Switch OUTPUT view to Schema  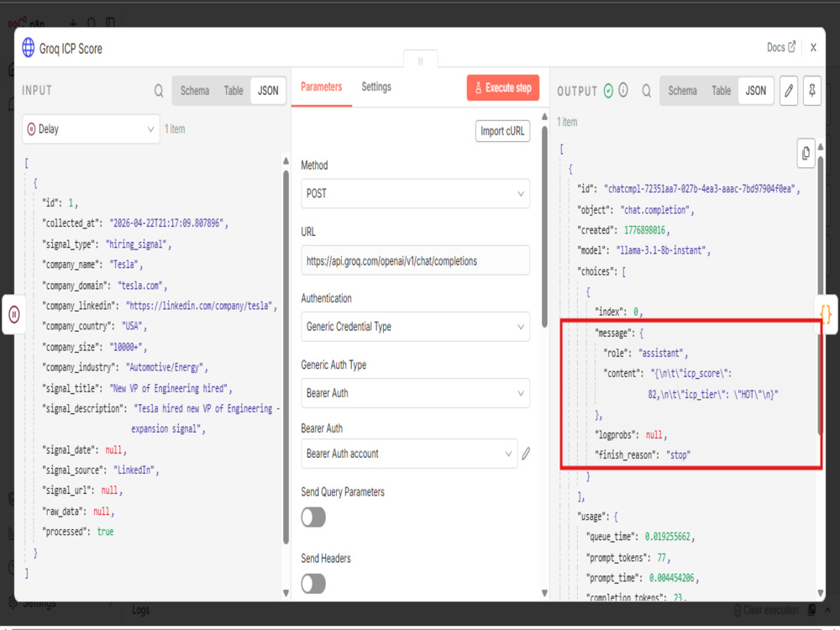[682, 91]
